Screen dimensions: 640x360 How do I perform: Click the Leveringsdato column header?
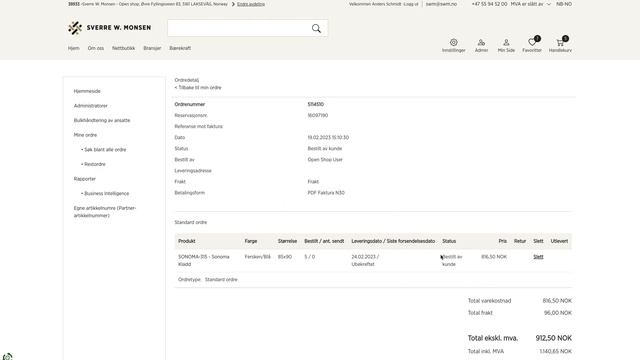point(393,241)
